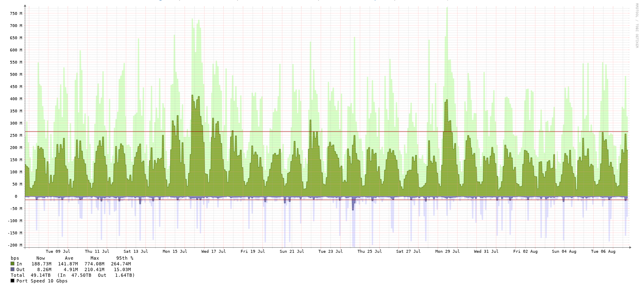This screenshot has width=644, height=285.
Task: Click the 750 M axis label
Action: [x=16, y=14]
